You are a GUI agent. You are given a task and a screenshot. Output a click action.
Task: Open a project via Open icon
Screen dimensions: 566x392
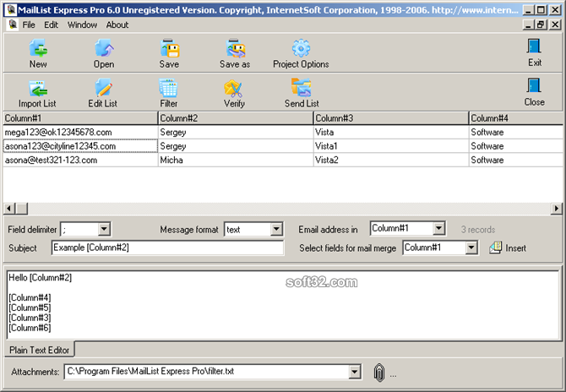coord(104,54)
